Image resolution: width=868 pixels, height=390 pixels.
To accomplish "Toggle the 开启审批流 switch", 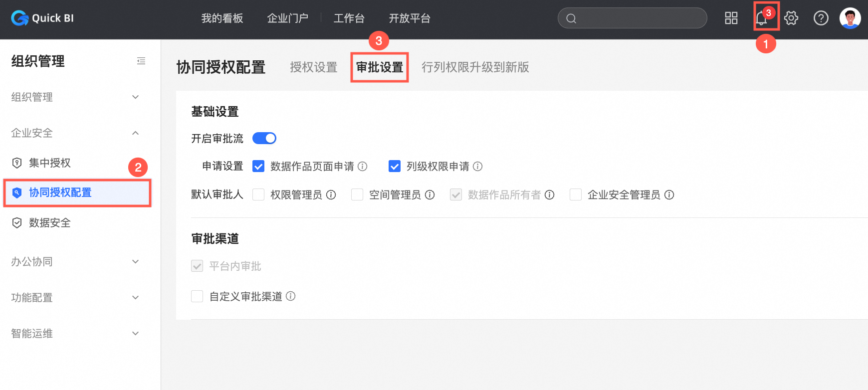I will pyautogui.click(x=264, y=138).
